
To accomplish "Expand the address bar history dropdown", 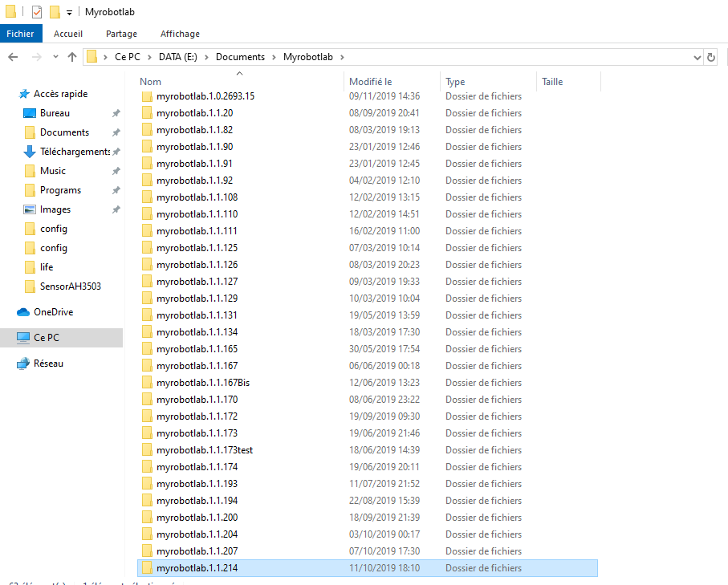I will click(x=697, y=58).
